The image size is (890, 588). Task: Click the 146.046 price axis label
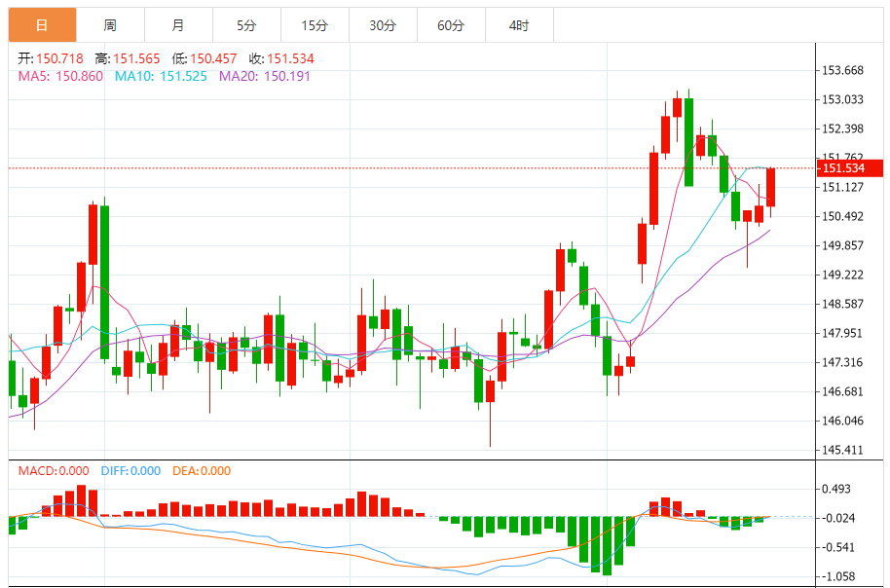[x=843, y=421]
